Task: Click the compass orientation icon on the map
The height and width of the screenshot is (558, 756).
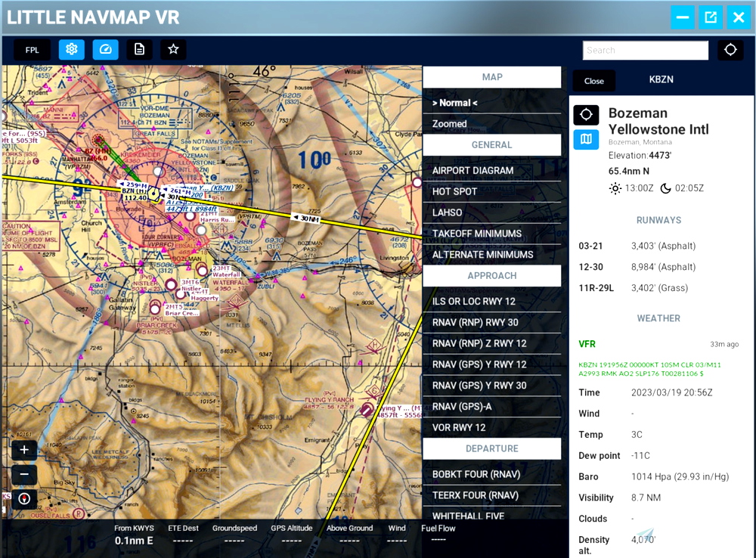Action: 23,498
